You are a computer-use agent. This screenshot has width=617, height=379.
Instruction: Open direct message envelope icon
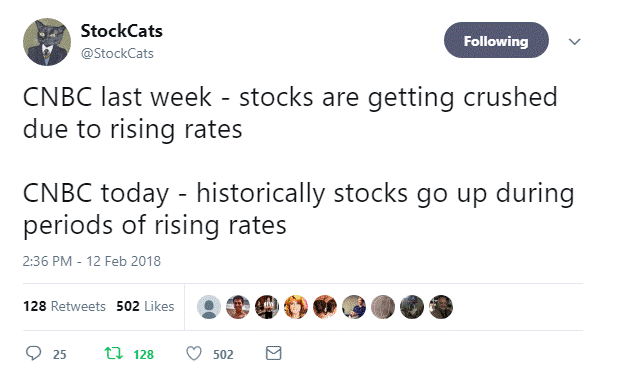pyautogui.click(x=273, y=353)
